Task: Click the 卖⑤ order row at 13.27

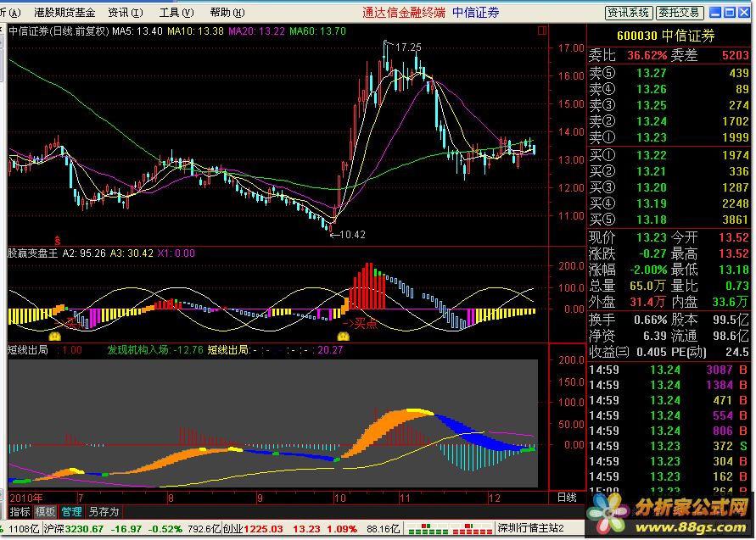Action: [669, 73]
